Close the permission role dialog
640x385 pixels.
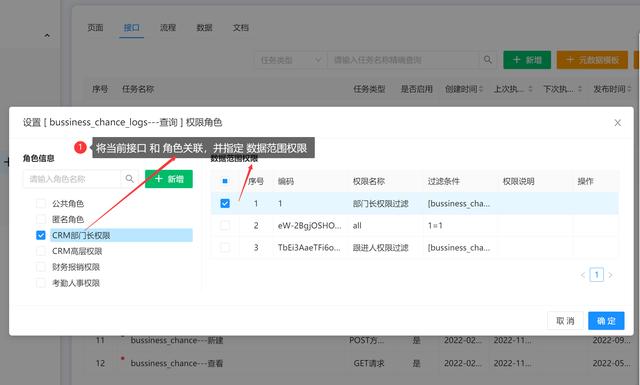pos(618,122)
